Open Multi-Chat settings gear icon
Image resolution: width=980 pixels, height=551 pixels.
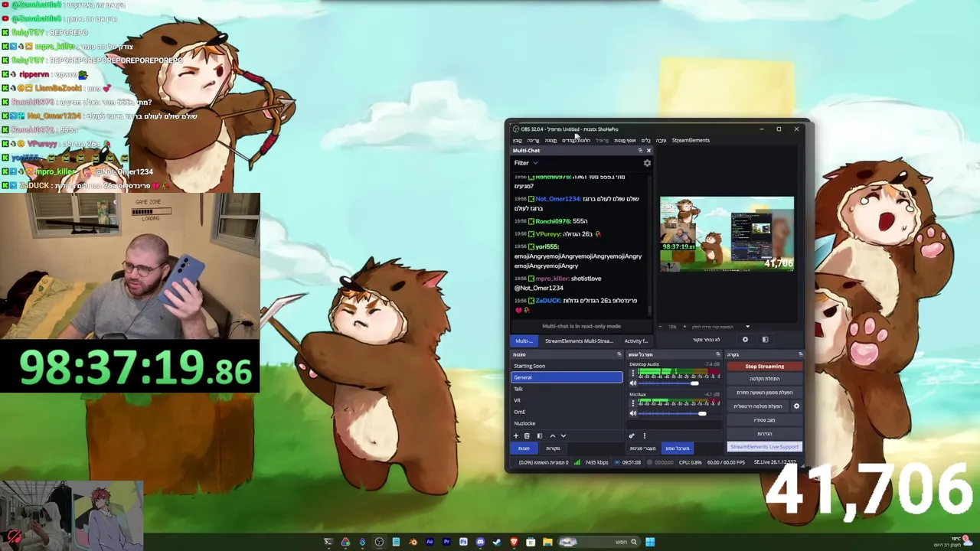pos(647,163)
